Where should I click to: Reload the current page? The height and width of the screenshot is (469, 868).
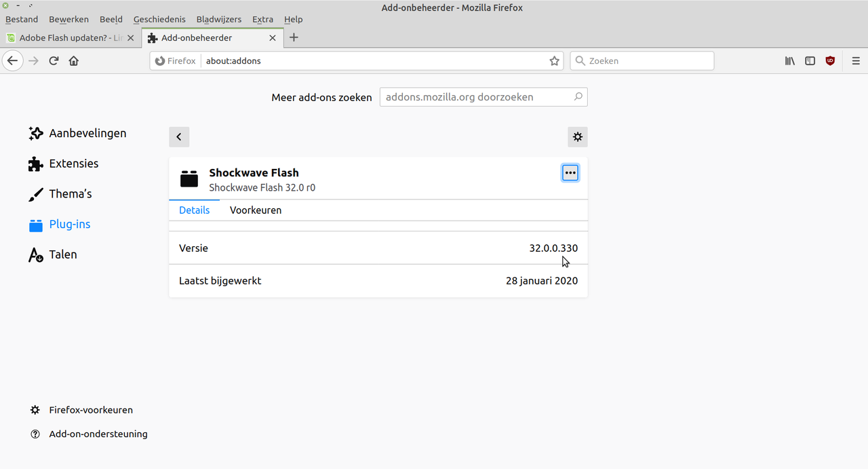(54, 60)
